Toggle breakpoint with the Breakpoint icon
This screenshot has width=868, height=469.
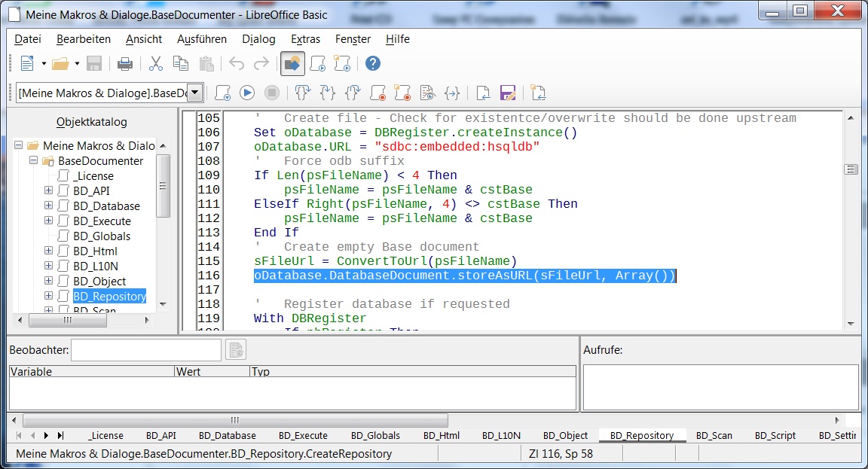tap(377, 93)
